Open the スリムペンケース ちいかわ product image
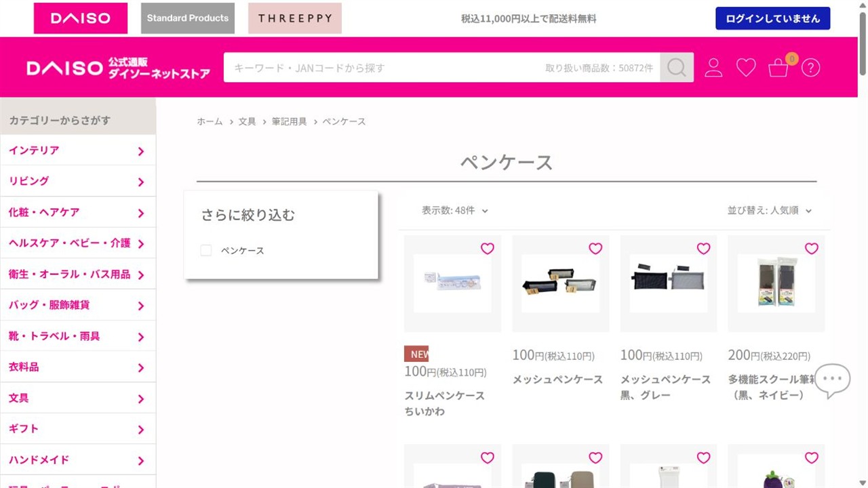 [x=452, y=283]
